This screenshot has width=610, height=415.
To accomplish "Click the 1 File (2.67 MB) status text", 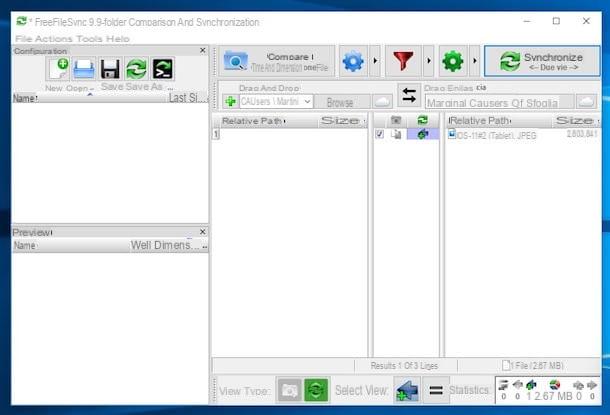I will [537, 366].
